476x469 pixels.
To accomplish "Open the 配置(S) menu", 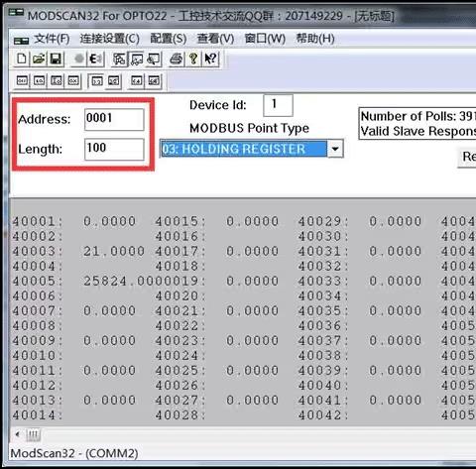I will pyautogui.click(x=169, y=39).
